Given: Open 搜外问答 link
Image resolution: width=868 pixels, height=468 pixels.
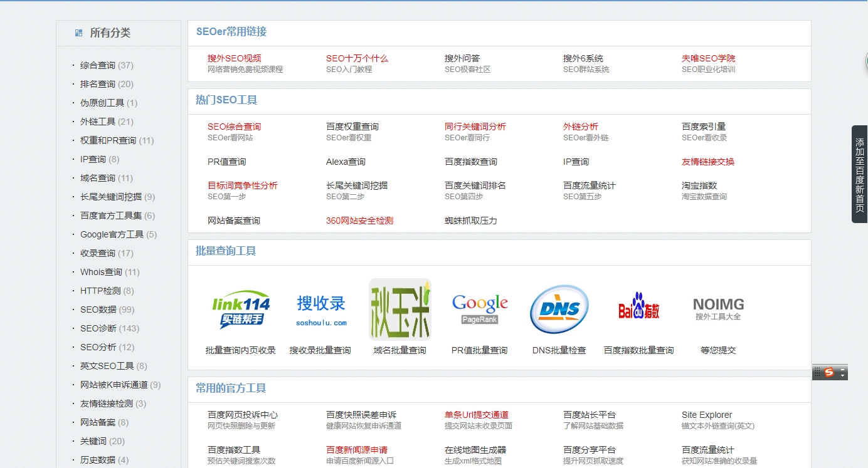Looking at the screenshot, I should point(462,58).
